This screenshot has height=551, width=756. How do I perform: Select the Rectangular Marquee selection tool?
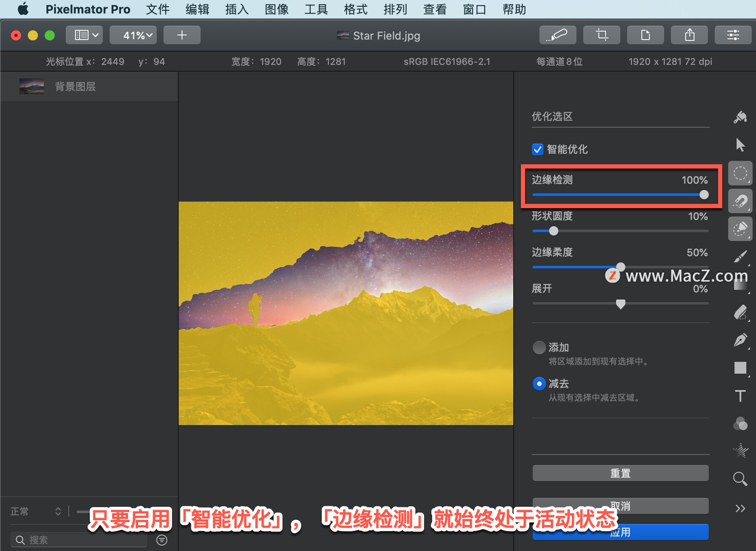tap(740, 173)
